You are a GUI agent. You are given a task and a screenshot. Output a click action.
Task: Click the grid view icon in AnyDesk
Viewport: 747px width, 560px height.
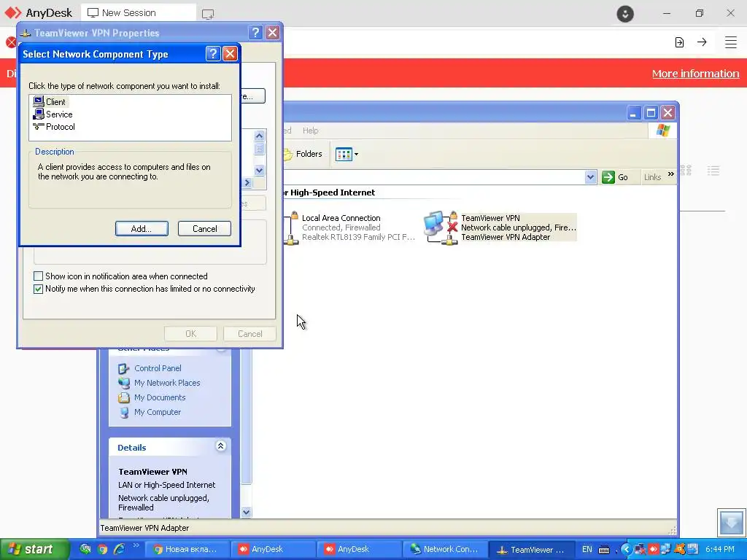tap(686, 170)
